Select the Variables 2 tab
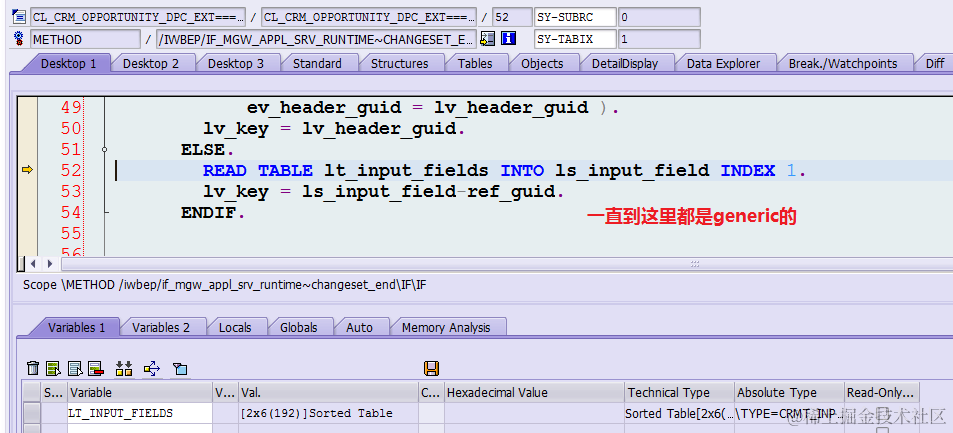This screenshot has width=953, height=433. coord(161,327)
